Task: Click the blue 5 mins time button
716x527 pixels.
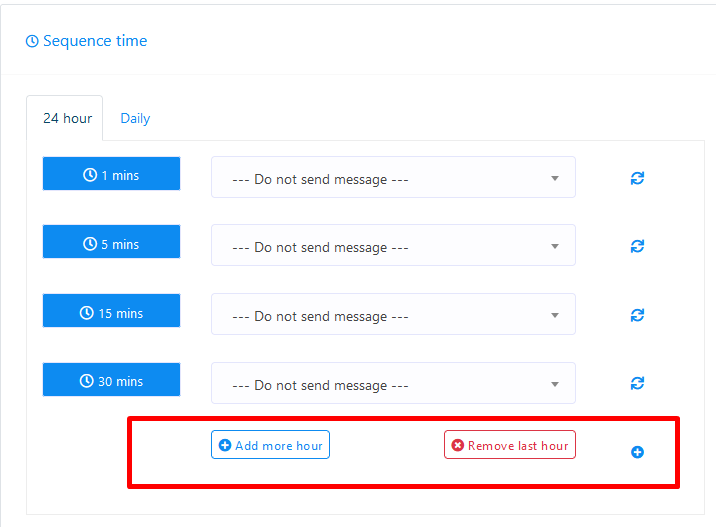Action: tap(111, 244)
